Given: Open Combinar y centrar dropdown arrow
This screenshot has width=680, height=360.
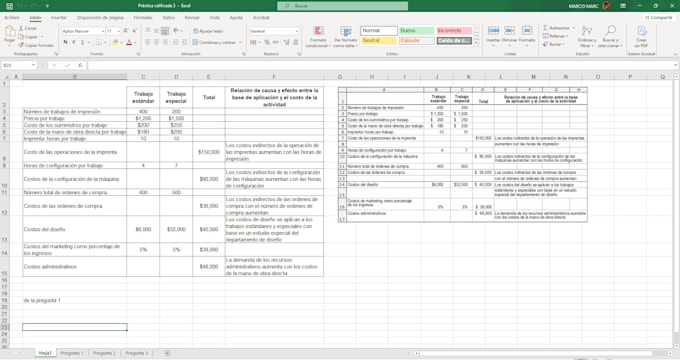Looking at the screenshot, I should pyautogui.click(x=241, y=43).
